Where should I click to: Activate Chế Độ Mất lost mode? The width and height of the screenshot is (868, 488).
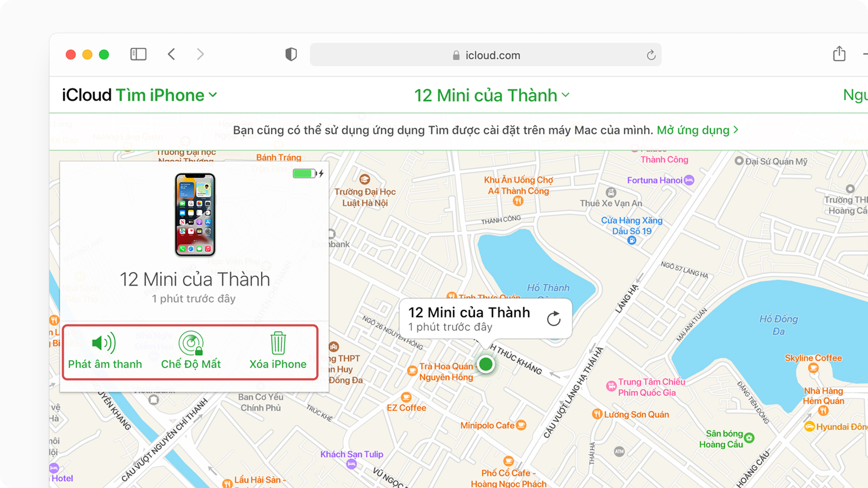[x=191, y=350]
